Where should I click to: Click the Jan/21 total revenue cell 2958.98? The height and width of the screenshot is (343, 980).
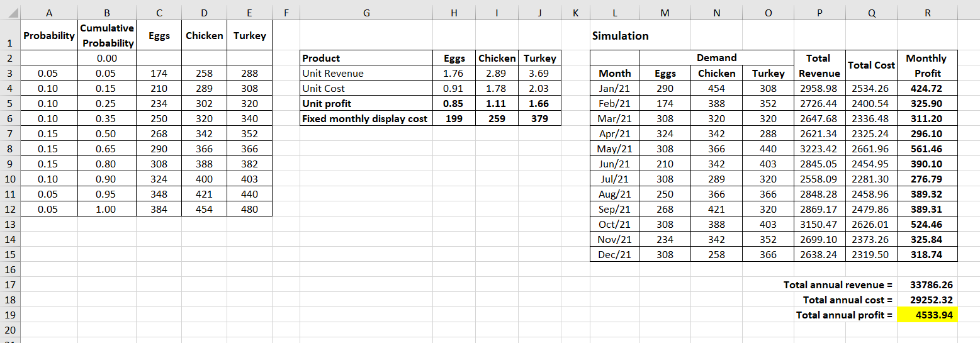819,88
